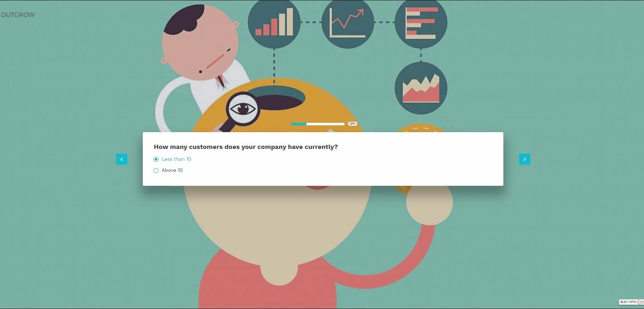Click the horizontal bar chart circle icon
The image size is (644, 309).
(421, 22)
